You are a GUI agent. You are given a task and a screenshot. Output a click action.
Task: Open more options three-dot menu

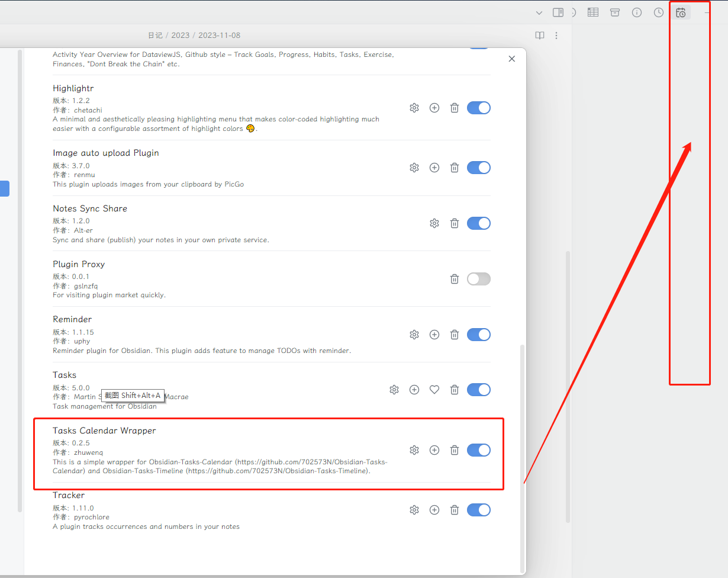[556, 36]
